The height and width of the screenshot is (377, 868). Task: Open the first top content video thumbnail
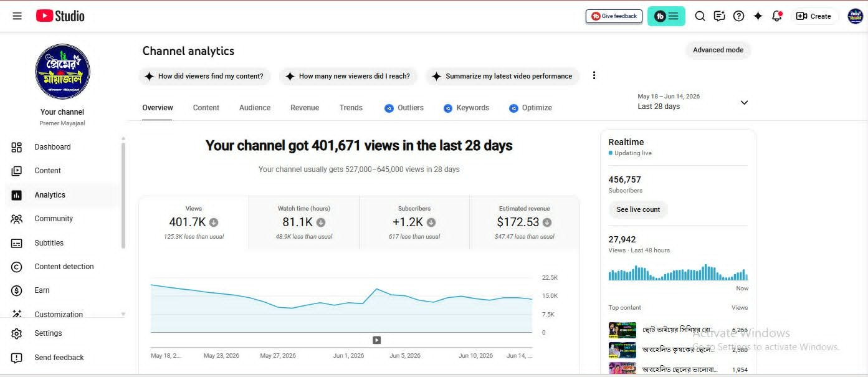pyautogui.click(x=622, y=330)
